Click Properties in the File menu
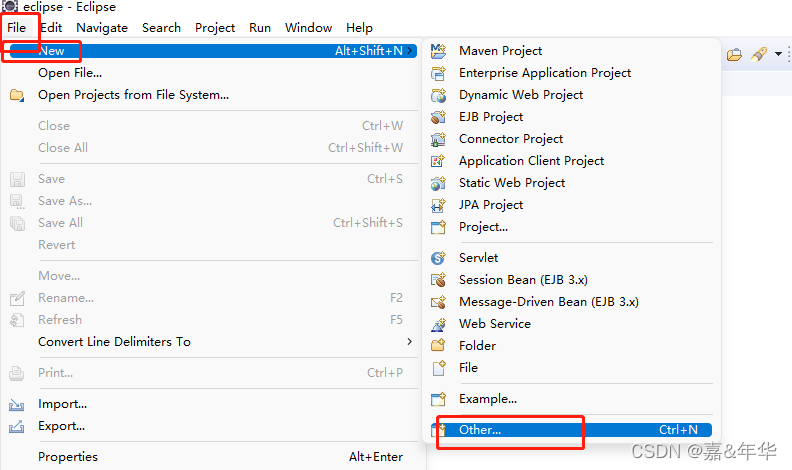This screenshot has width=792, height=470. [68, 457]
